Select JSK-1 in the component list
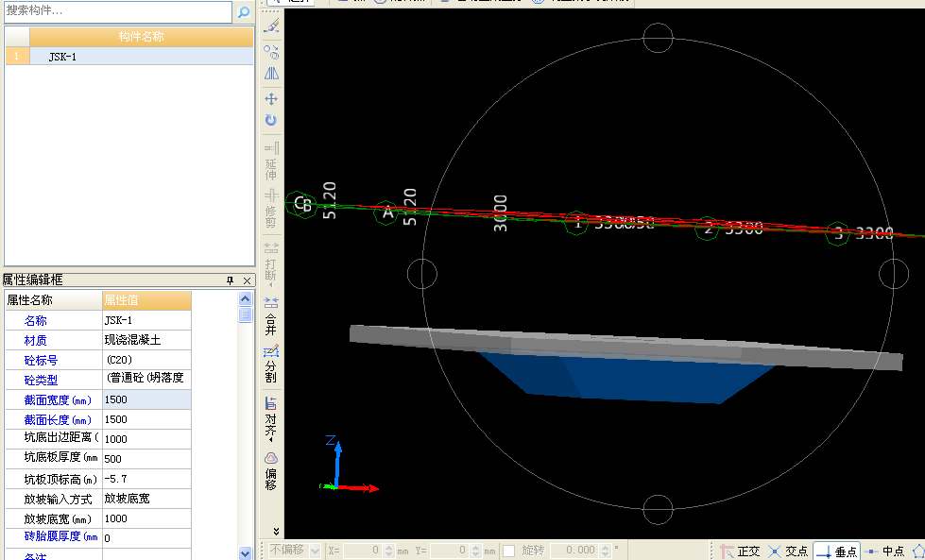 [x=141, y=57]
